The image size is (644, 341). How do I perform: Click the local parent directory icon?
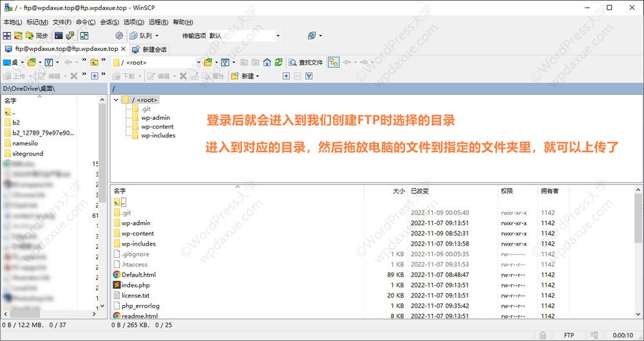tap(95, 63)
